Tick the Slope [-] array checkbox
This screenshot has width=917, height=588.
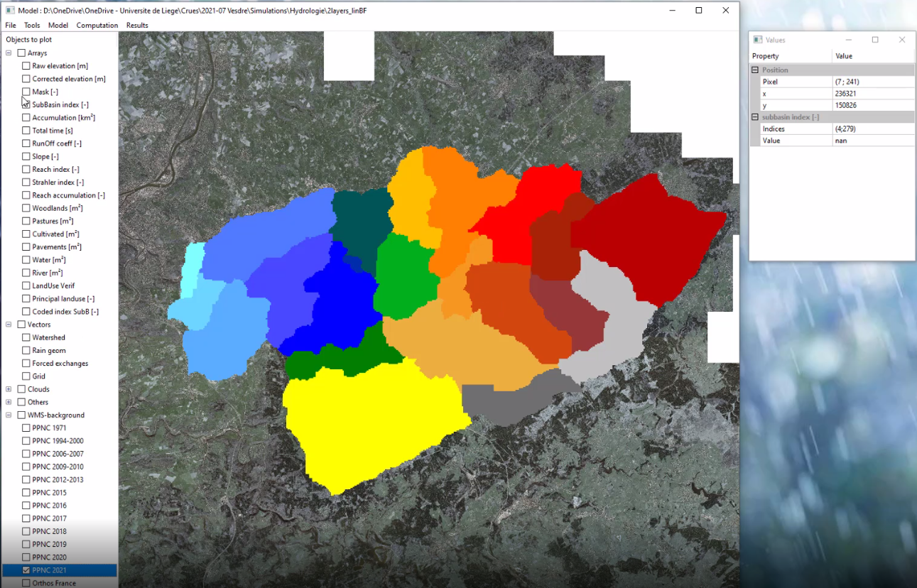[x=26, y=157]
